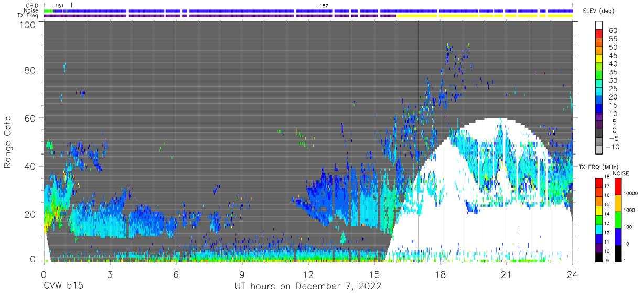The height and width of the screenshot is (297, 644).
Task: Click the orange-yellow segment of NOISE colorbar
Action: [618, 203]
